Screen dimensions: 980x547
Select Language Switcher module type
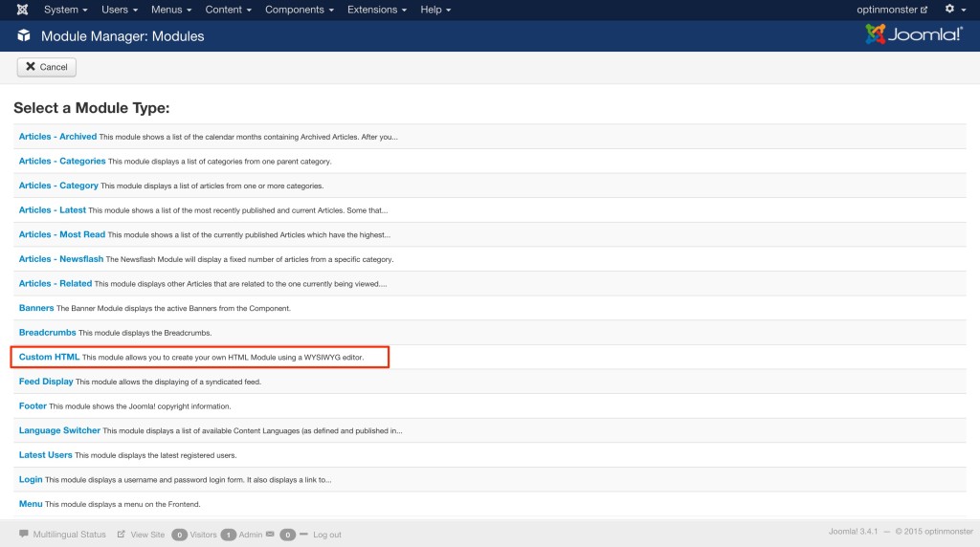[59, 430]
